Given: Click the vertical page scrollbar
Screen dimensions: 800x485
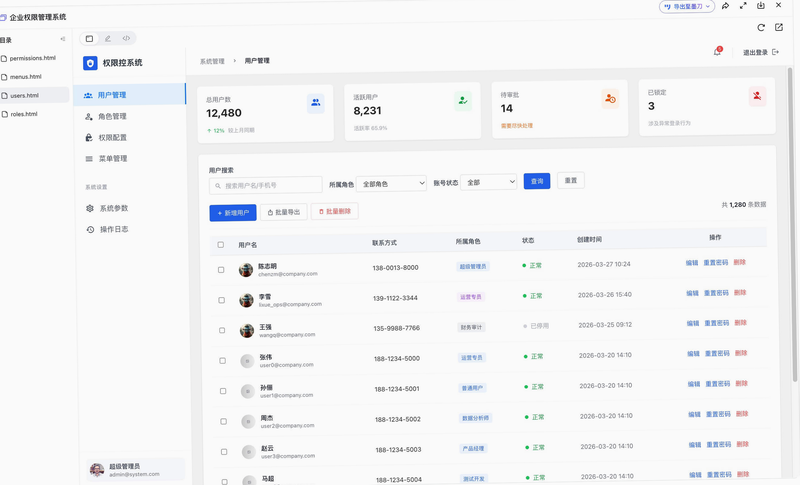Looking at the screenshot, I should pyautogui.click(x=794, y=224).
